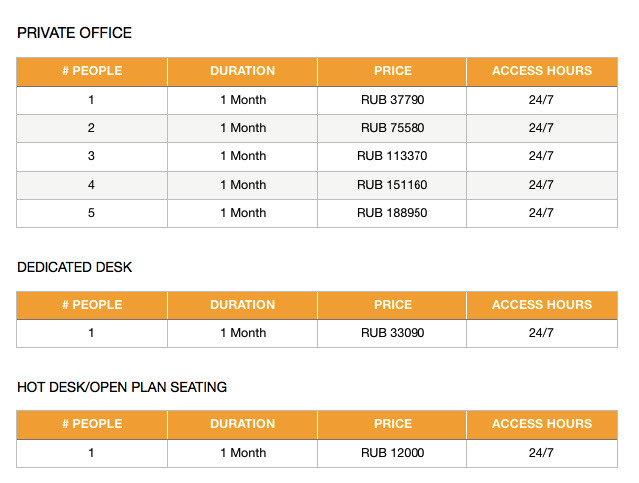This screenshot has width=639, height=483.
Task: Click 1 Month in the RUB 113370 row
Action: coord(243,156)
